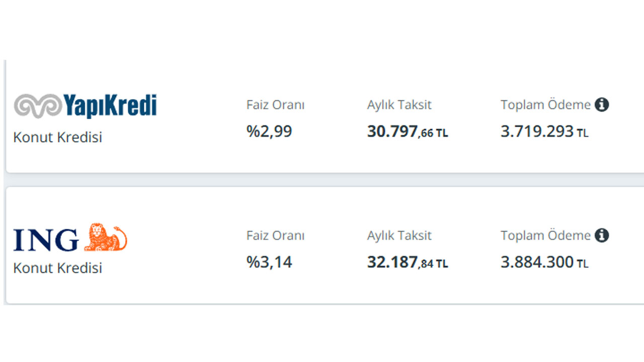Select Konut Kredisi under ING
Screen dimensions: 644x362
point(57,268)
